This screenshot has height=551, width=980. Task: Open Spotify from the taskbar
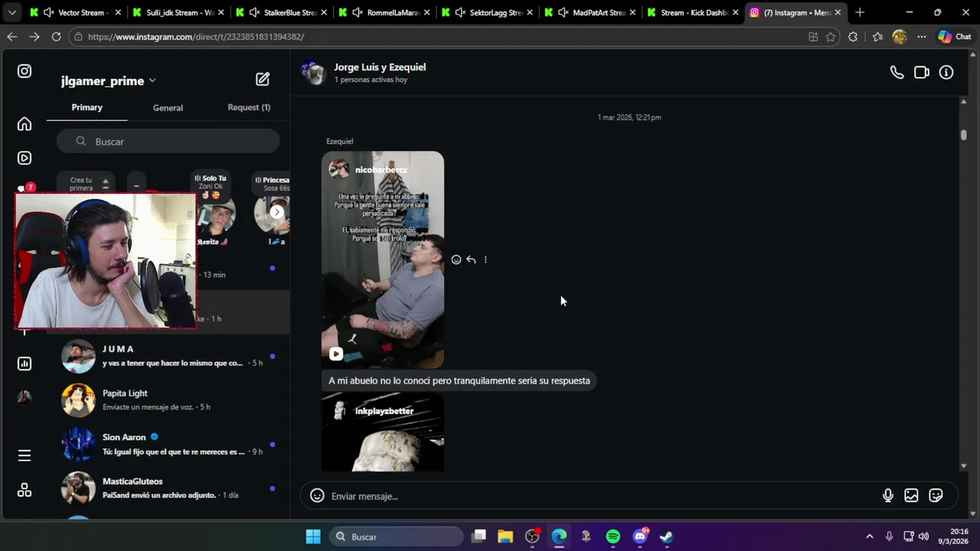click(x=613, y=536)
